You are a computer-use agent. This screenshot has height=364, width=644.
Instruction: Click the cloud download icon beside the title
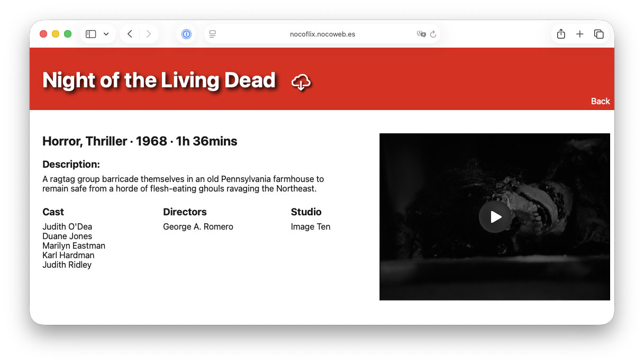[301, 82]
